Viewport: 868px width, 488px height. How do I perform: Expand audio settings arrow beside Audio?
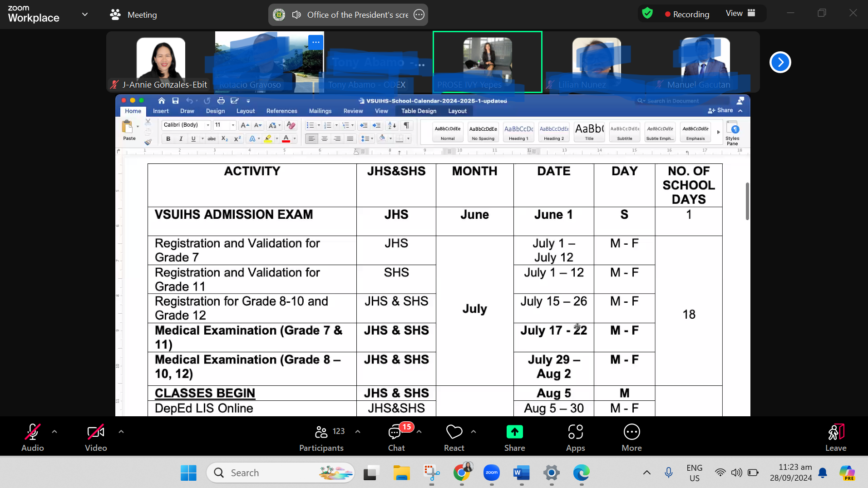(54, 432)
